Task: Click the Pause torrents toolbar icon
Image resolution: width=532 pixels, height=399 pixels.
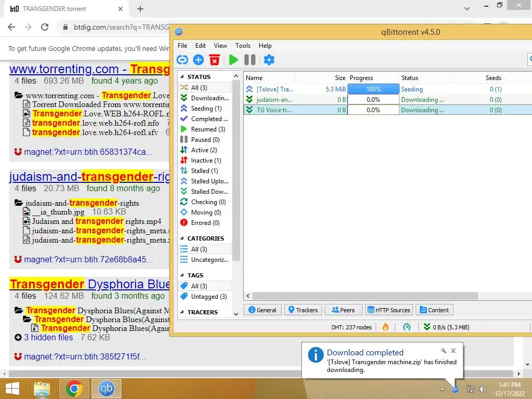Action: (250, 60)
